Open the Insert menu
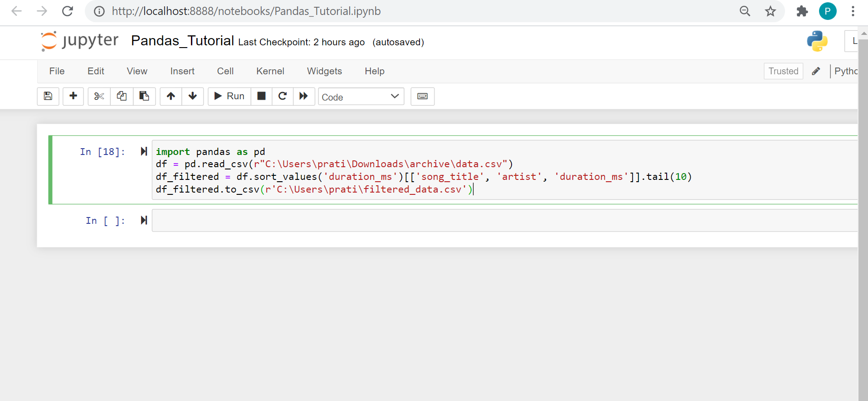This screenshot has height=401, width=868. 182,71
